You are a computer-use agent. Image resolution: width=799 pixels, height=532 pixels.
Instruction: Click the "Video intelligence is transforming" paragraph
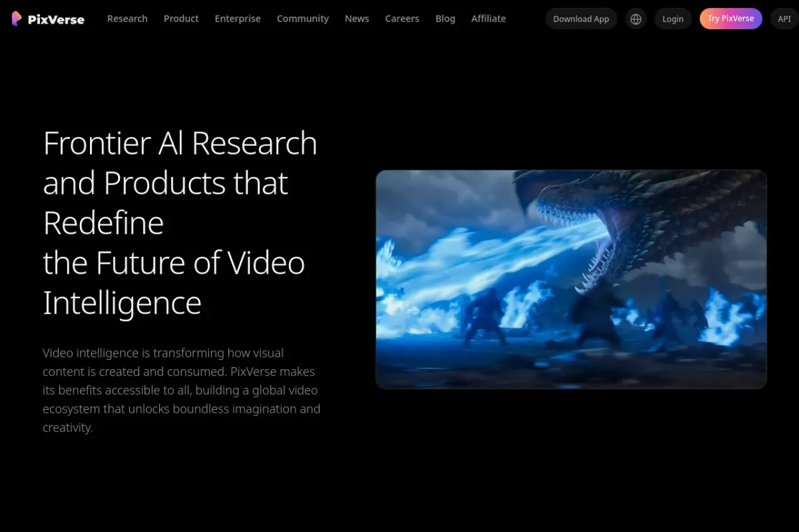point(182,390)
